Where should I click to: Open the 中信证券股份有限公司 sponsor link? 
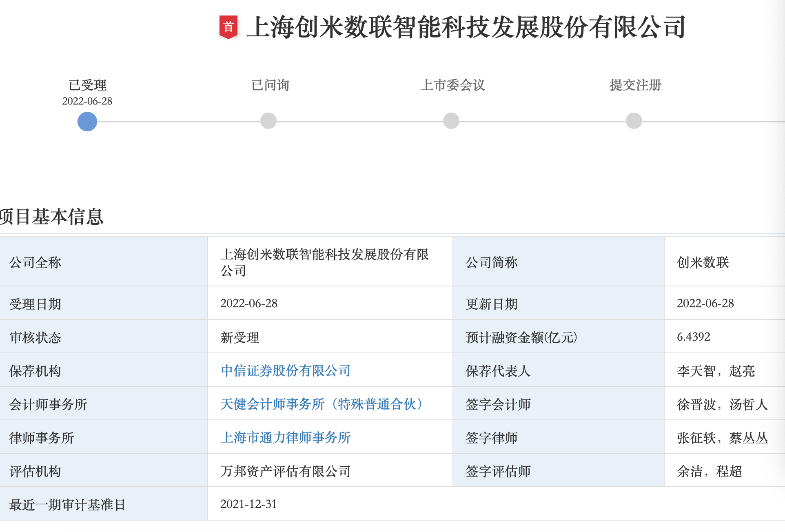[286, 370]
